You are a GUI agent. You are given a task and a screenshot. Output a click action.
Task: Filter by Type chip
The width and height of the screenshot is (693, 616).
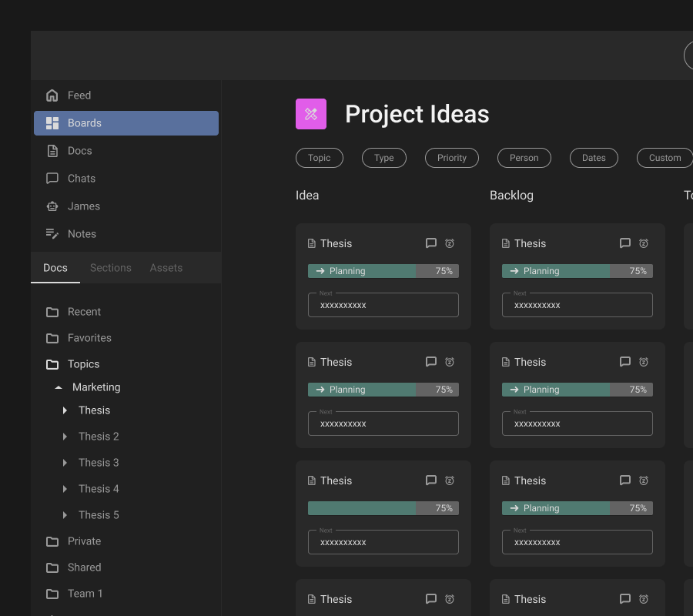pos(384,158)
